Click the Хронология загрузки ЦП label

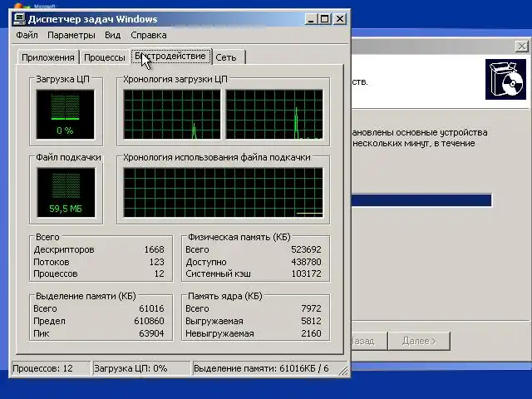click(175, 79)
